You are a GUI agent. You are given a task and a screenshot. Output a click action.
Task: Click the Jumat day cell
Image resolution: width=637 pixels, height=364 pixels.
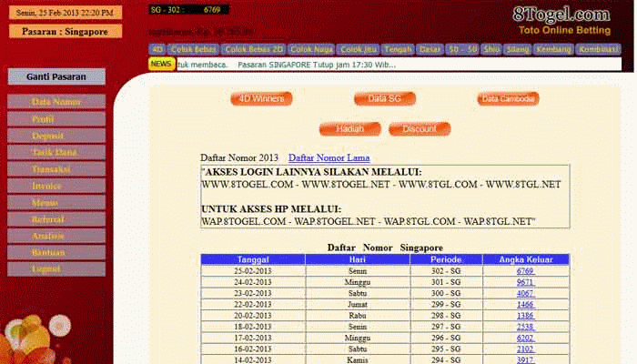pos(358,304)
